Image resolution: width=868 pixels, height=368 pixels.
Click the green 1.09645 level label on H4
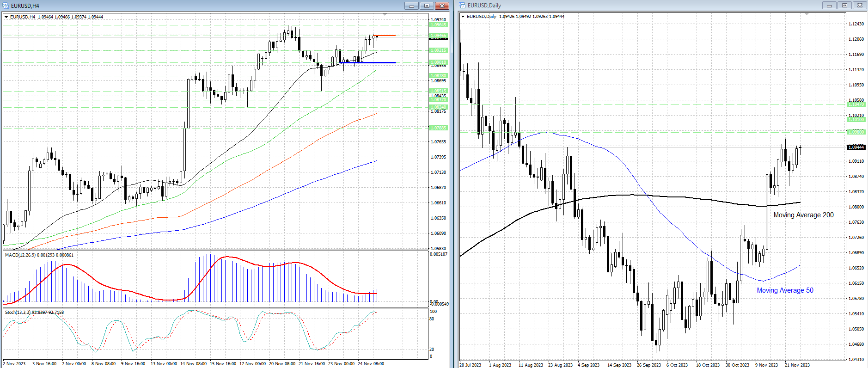coord(438,25)
